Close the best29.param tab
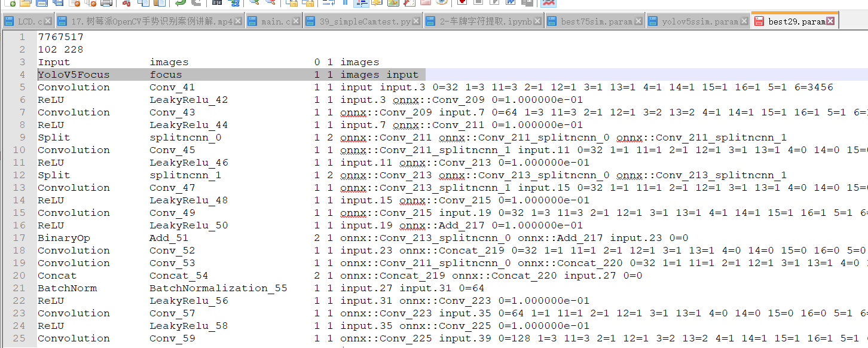This screenshot has width=868, height=348. (x=831, y=20)
